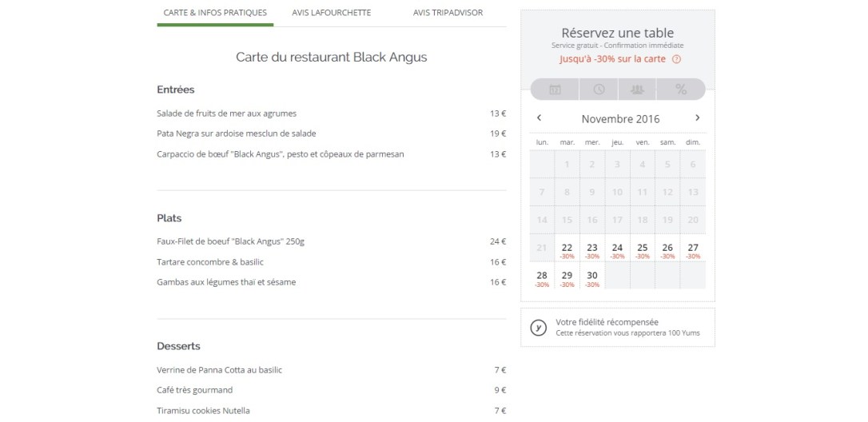Click the November 25 date cell

(643, 250)
